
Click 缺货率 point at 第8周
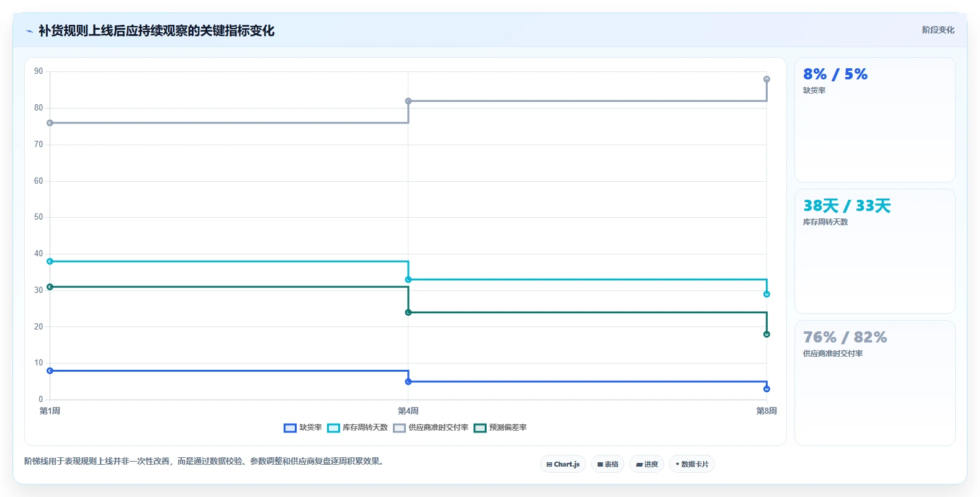[766, 389]
